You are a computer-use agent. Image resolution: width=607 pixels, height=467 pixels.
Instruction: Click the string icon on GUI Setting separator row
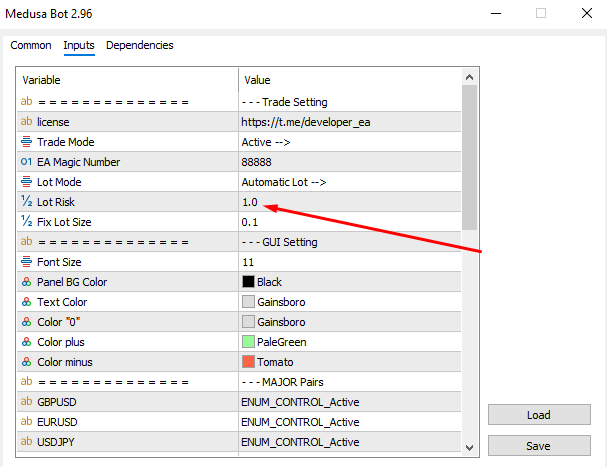tap(26, 242)
